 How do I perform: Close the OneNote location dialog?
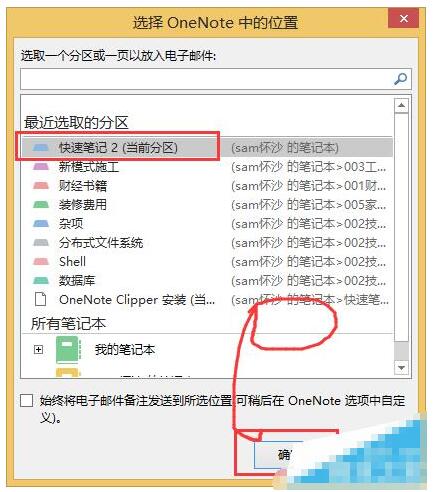pos(403,18)
